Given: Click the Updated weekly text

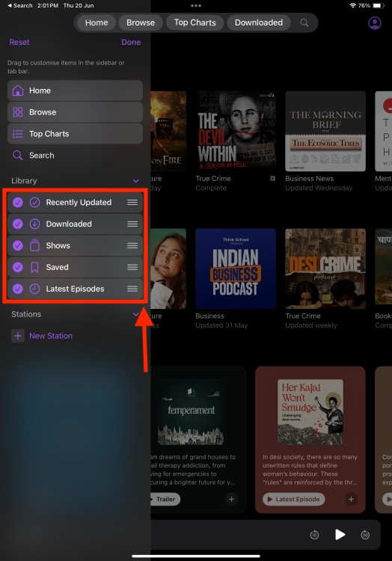Looking at the screenshot, I should tap(310, 325).
